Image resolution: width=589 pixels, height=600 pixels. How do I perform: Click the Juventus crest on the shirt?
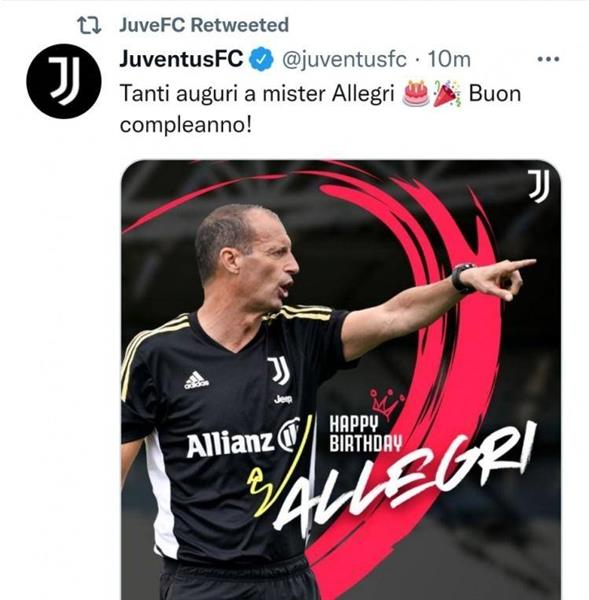click(279, 370)
